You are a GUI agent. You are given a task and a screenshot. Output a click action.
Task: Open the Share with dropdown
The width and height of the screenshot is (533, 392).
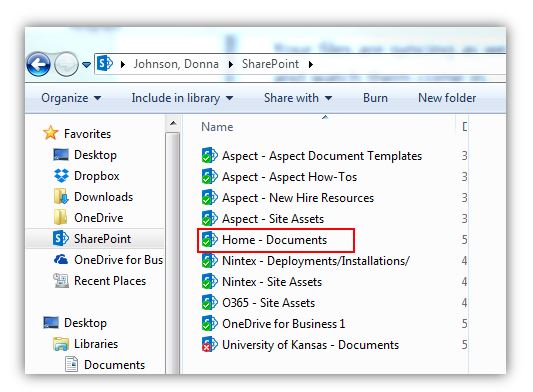(298, 98)
